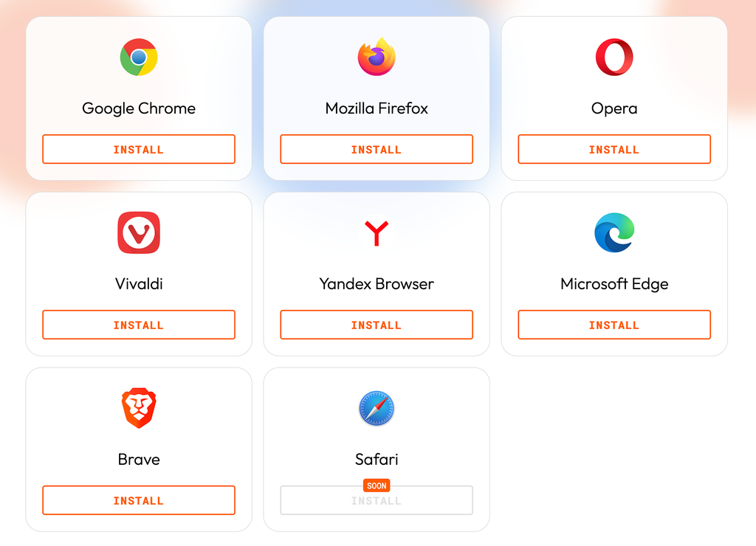Click the Safari compass icon
Screen dimensions: 756x546
tap(377, 408)
